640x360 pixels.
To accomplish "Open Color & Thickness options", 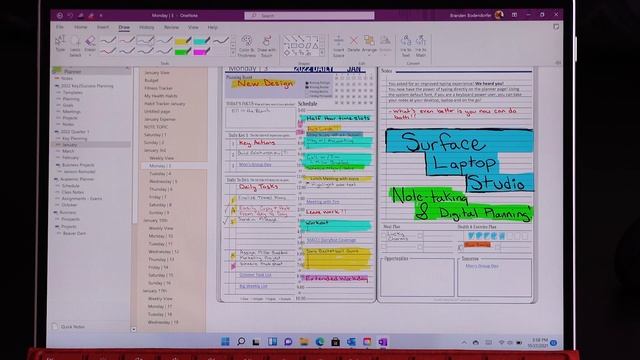I will point(247,46).
